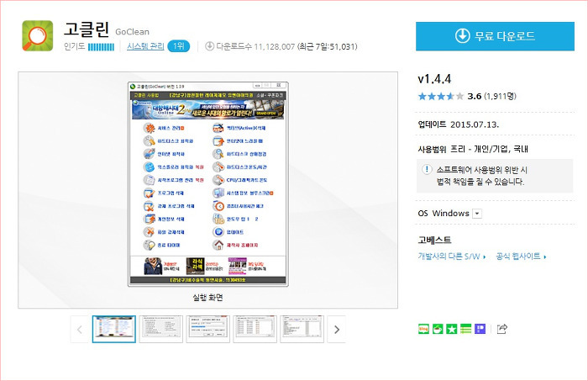Screen dimensions: 588x381
Task: Share to Naver Blog icon
Action: (423, 329)
